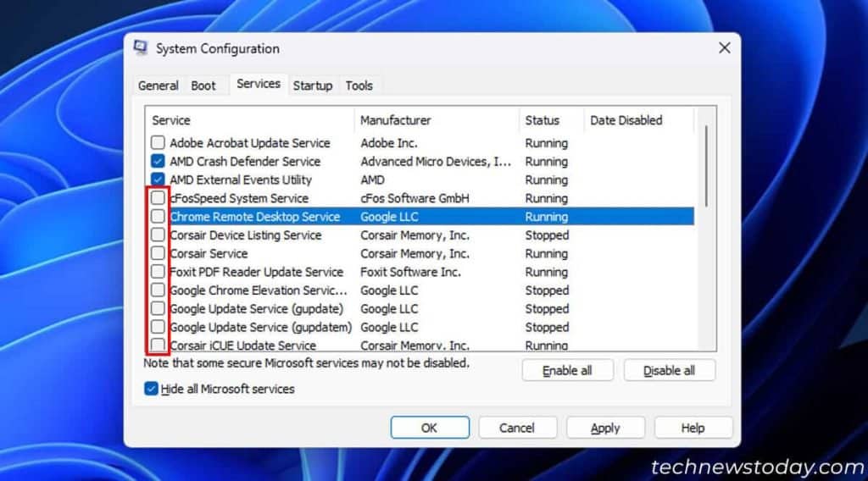Open the Tools tab

pyautogui.click(x=359, y=86)
